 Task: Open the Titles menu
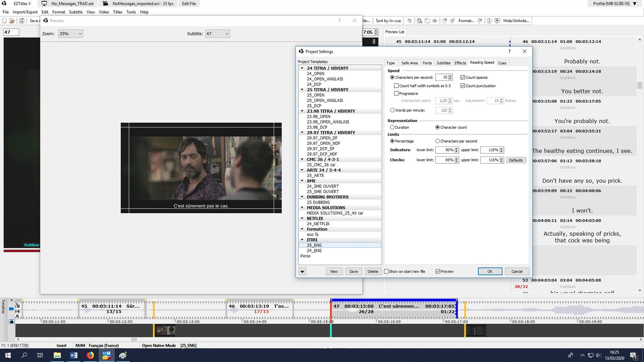click(118, 12)
